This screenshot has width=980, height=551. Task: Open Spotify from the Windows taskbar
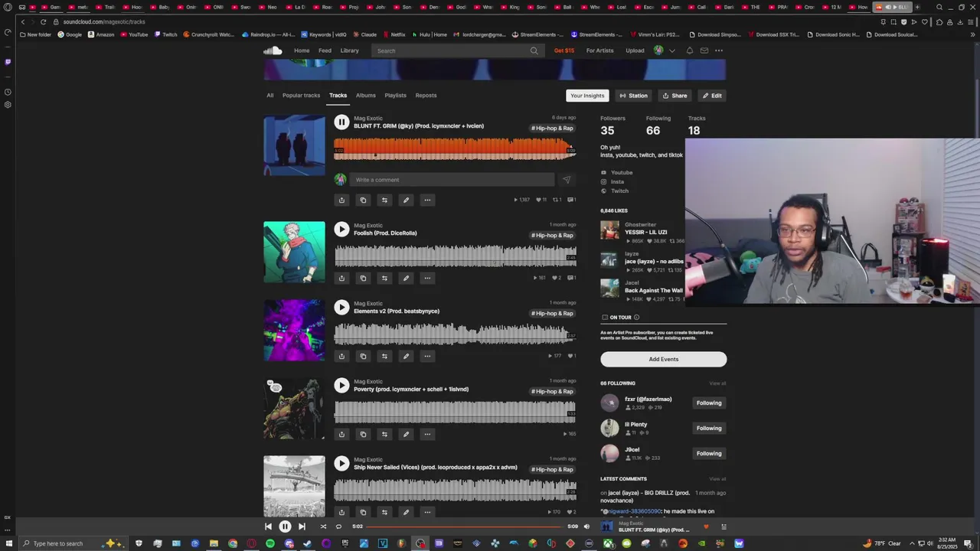click(270, 543)
